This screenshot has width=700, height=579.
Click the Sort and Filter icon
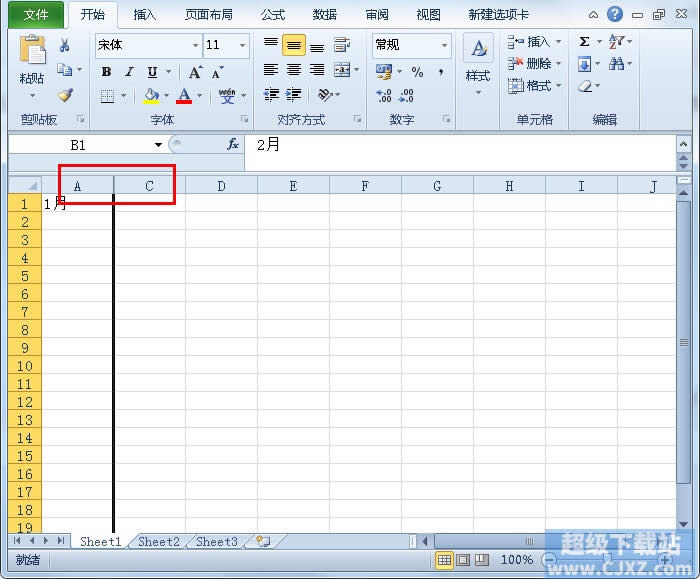click(x=616, y=42)
